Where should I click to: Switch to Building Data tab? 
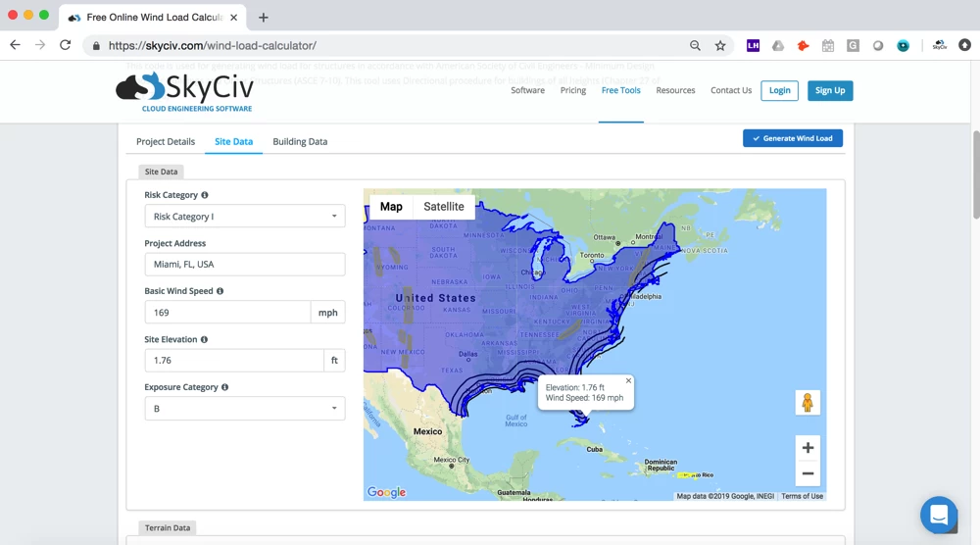coord(300,142)
